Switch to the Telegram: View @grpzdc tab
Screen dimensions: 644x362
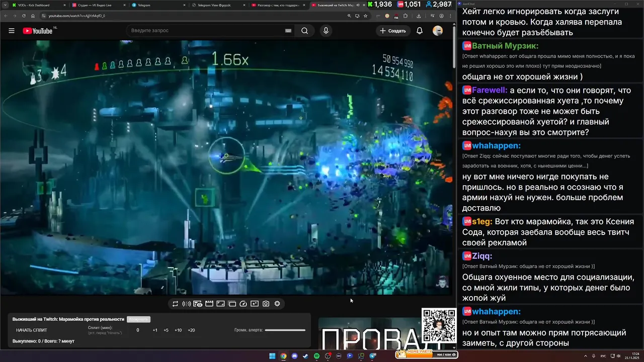click(x=218, y=5)
